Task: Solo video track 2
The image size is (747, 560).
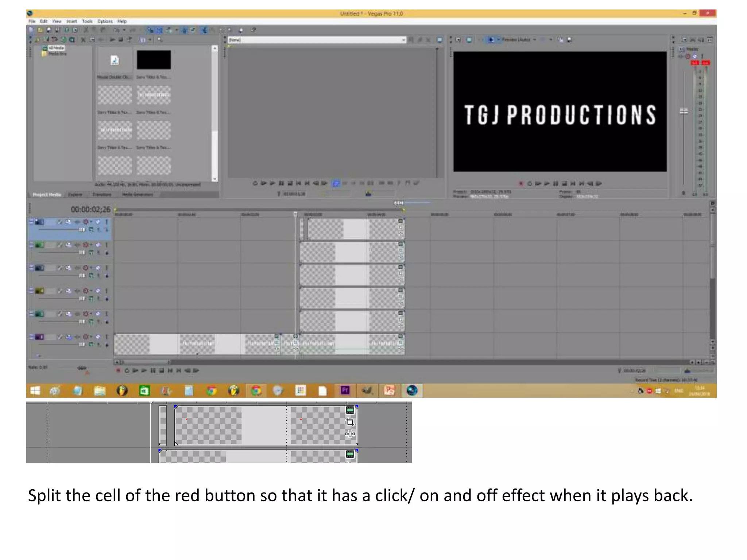Action: pyautogui.click(x=107, y=245)
